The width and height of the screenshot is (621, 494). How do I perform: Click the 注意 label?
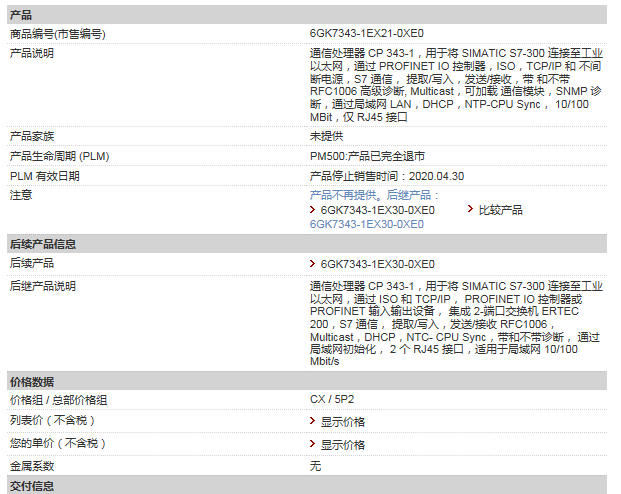[x=21, y=195]
